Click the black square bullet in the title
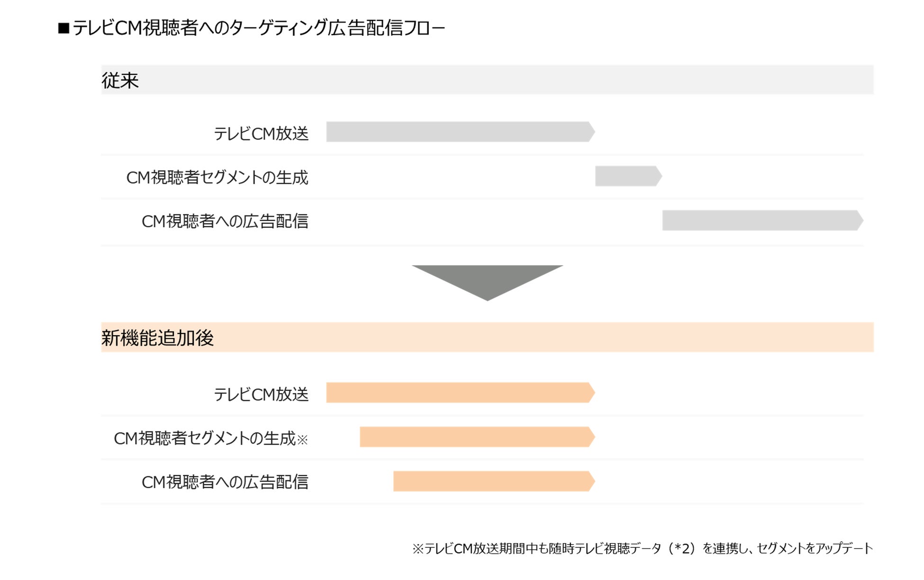This screenshot has width=924, height=580. (63, 28)
